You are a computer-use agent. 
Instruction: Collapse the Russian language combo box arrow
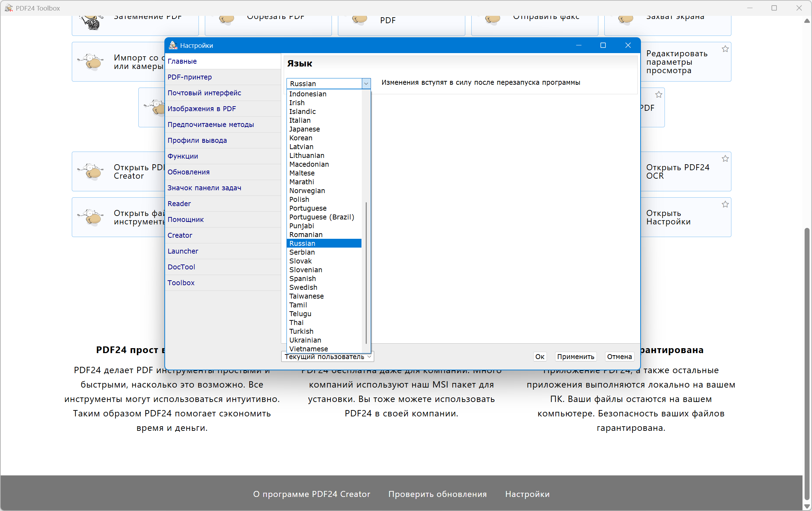coord(366,84)
